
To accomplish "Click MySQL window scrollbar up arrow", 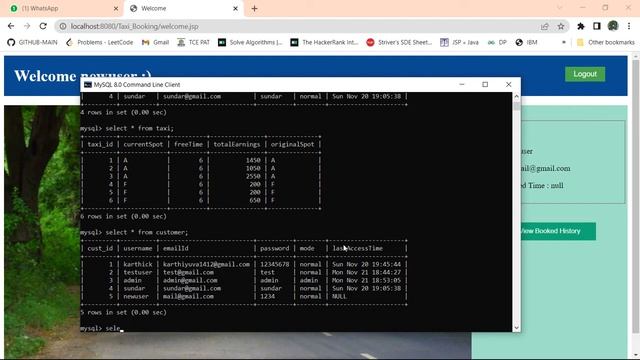I will (x=516, y=97).
